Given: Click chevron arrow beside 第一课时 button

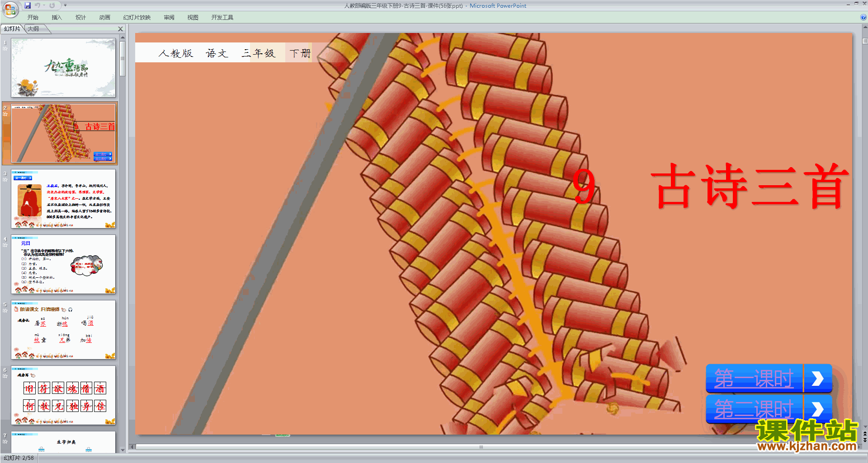Looking at the screenshot, I should [817, 379].
